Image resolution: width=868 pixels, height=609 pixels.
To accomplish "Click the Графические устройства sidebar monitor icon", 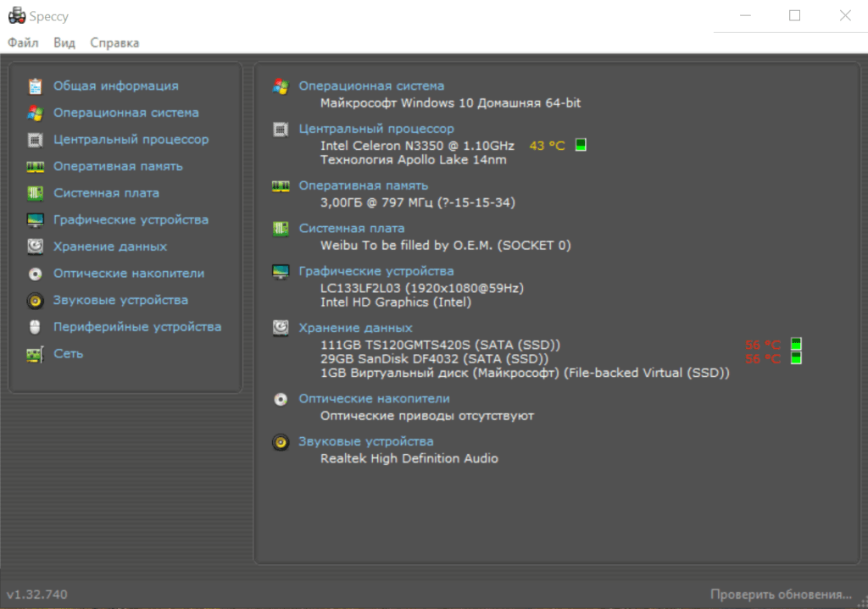I will (x=36, y=220).
